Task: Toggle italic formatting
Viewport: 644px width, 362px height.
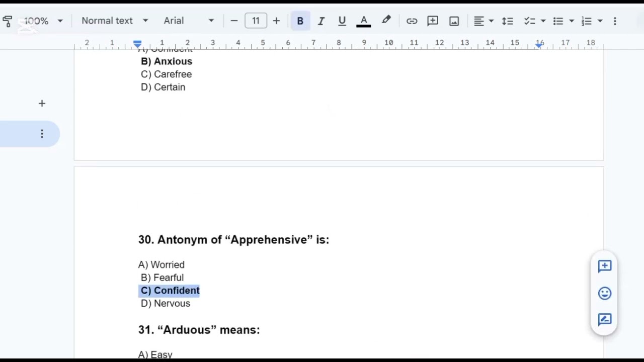Action: (321, 21)
